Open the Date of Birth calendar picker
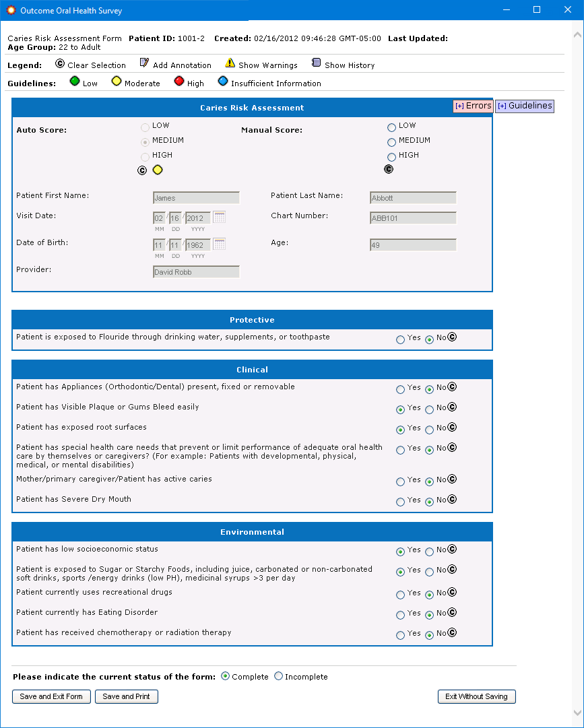Viewport: 584px width, 728px height. click(219, 244)
